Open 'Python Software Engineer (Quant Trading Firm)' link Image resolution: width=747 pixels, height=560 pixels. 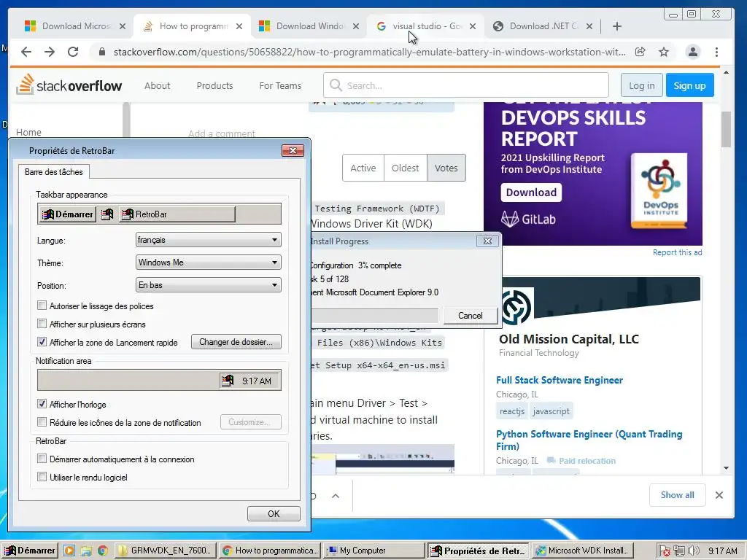tap(589, 440)
